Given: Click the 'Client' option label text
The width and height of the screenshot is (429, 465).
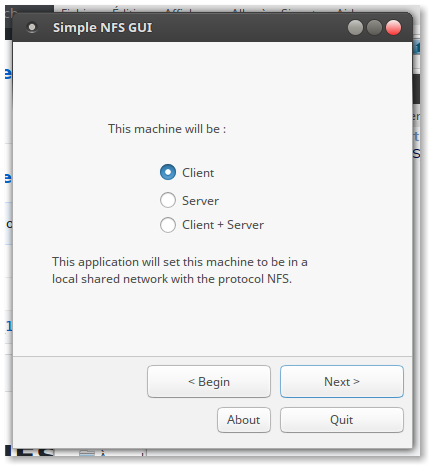Looking at the screenshot, I should [x=198, y=173].
